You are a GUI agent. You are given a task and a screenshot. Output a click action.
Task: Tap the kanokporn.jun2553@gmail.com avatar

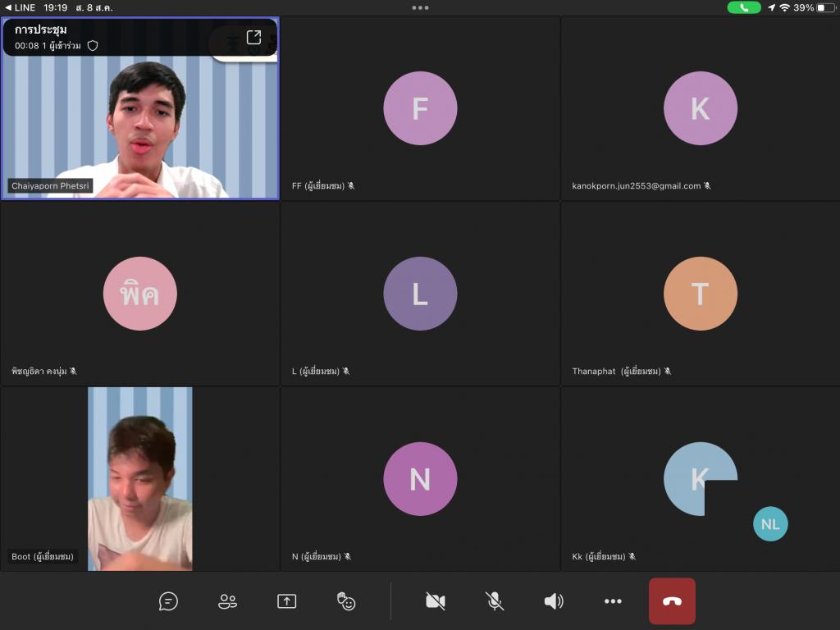pos(701,108)
